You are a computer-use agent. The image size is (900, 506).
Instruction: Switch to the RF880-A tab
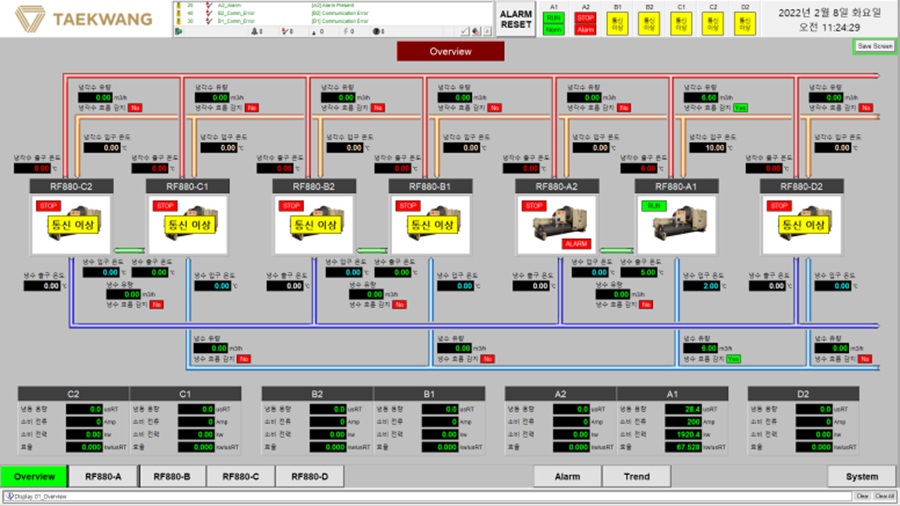103,476
